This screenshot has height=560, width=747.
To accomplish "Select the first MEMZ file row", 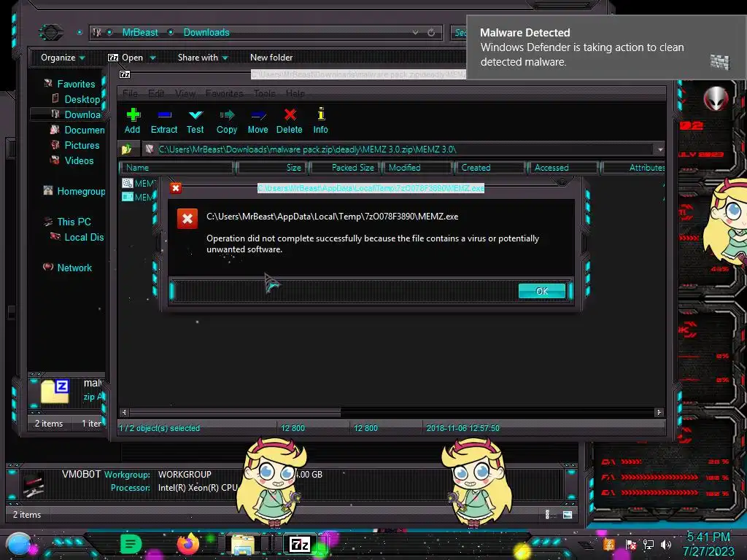I will 138,183.
